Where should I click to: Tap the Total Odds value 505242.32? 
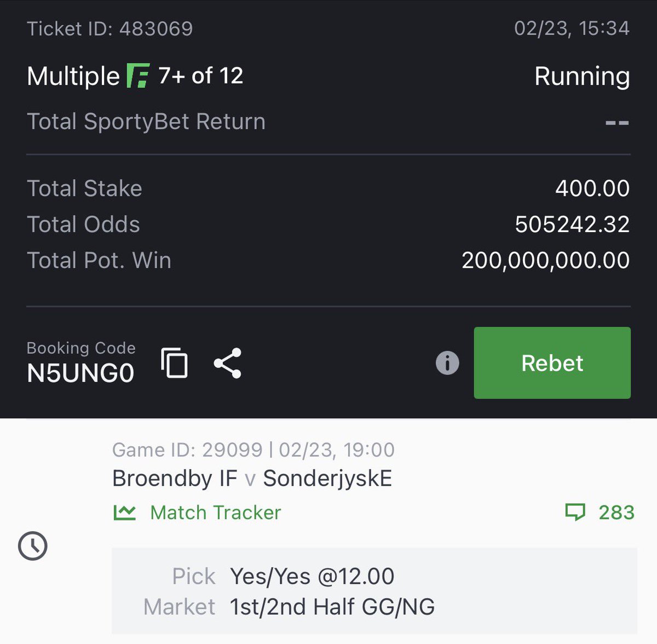572,225
